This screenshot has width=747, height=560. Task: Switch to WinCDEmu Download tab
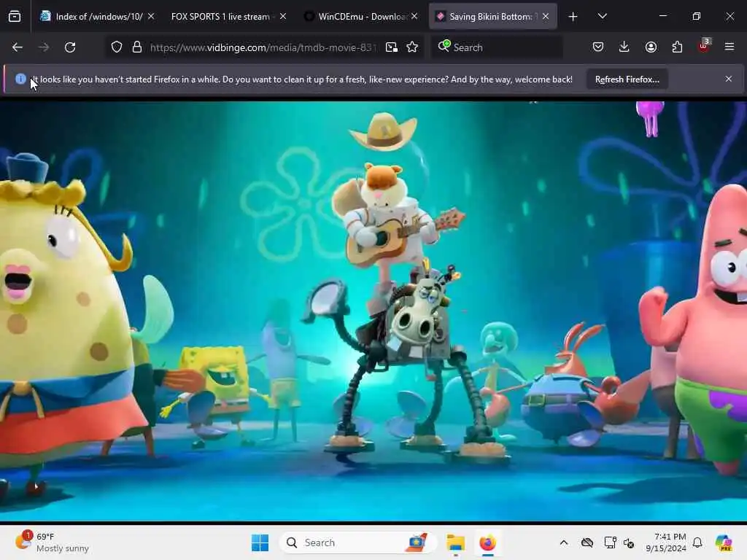pyautogui.click(x=360, y=17)
